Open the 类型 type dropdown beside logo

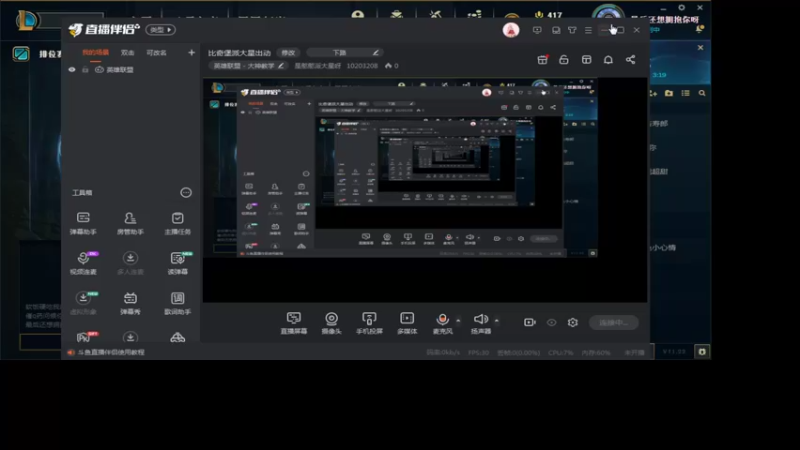tap(161, 30)
